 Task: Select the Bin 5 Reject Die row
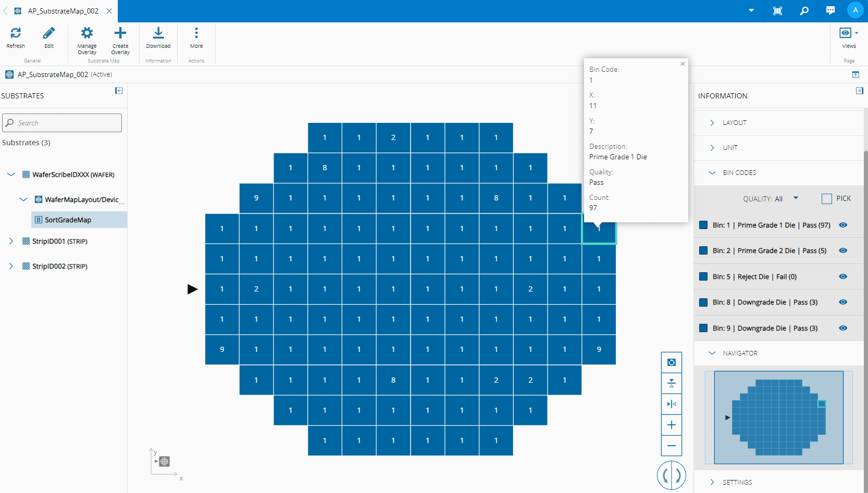pos(779,276)
